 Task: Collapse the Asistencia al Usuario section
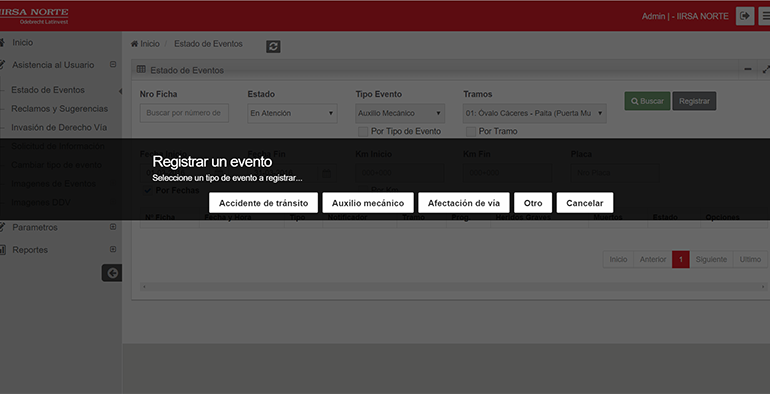[x=113, y=64]
